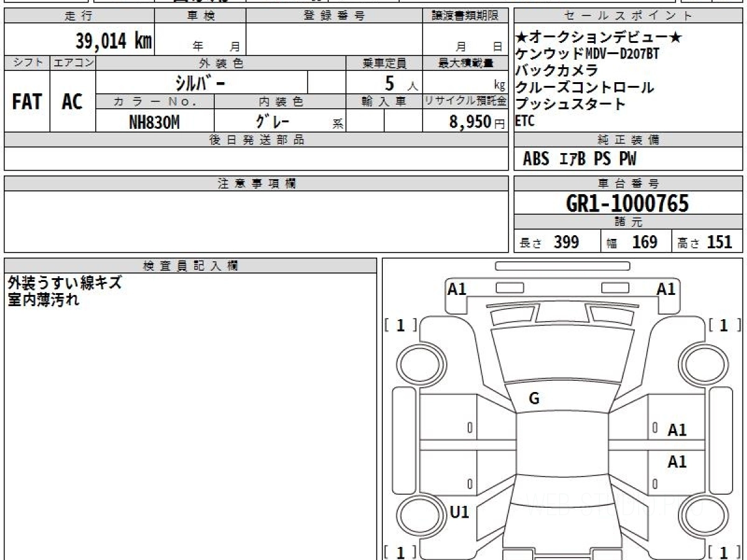The image size is (747, 560).
Task: Select the chassis number GR1-1000765
Action: click(x=627, y=203)
